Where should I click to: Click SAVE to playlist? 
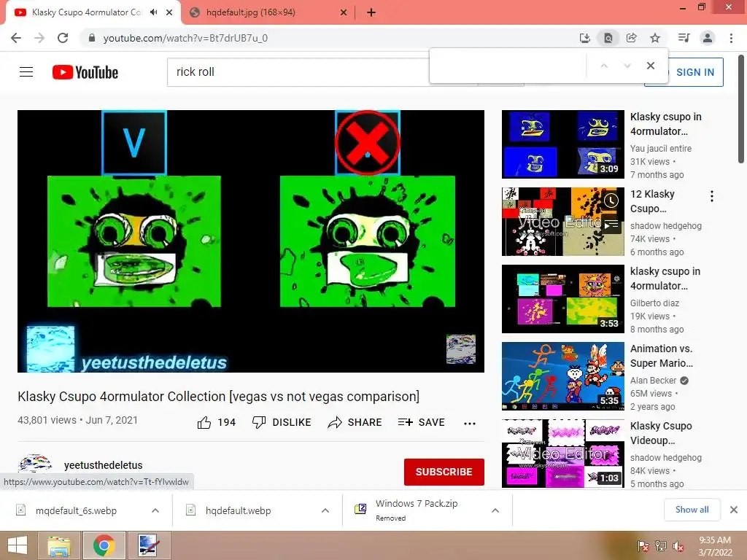(421, 422)
